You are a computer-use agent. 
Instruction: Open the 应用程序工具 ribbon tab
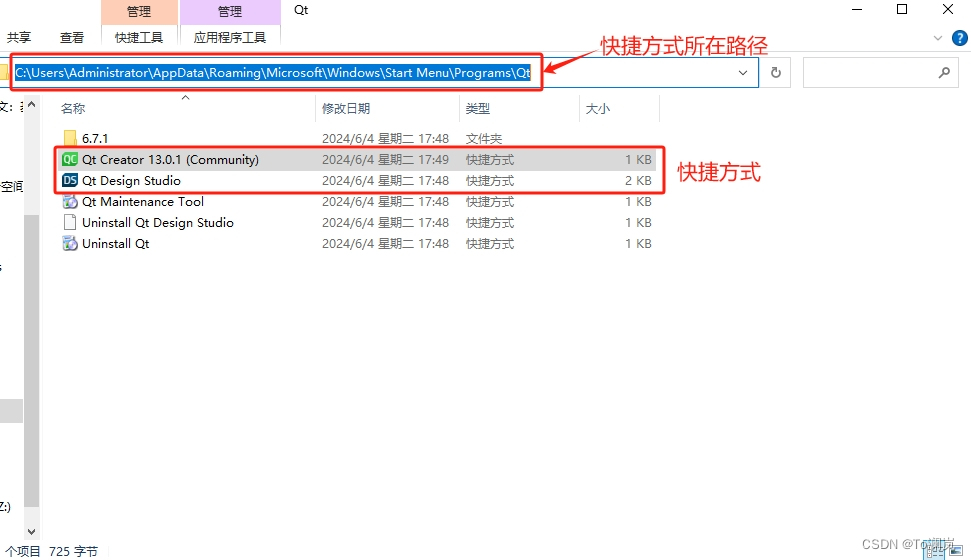click(x=230, y=38)
